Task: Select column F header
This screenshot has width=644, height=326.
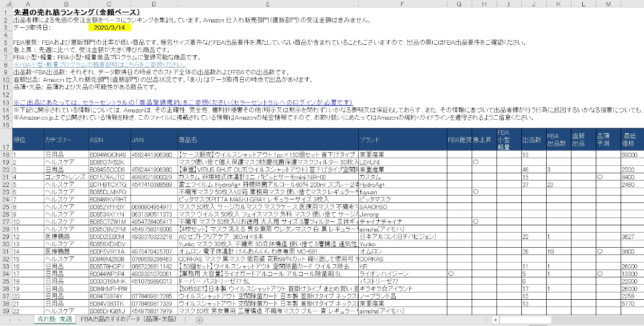Action: [x=402, y=4]
